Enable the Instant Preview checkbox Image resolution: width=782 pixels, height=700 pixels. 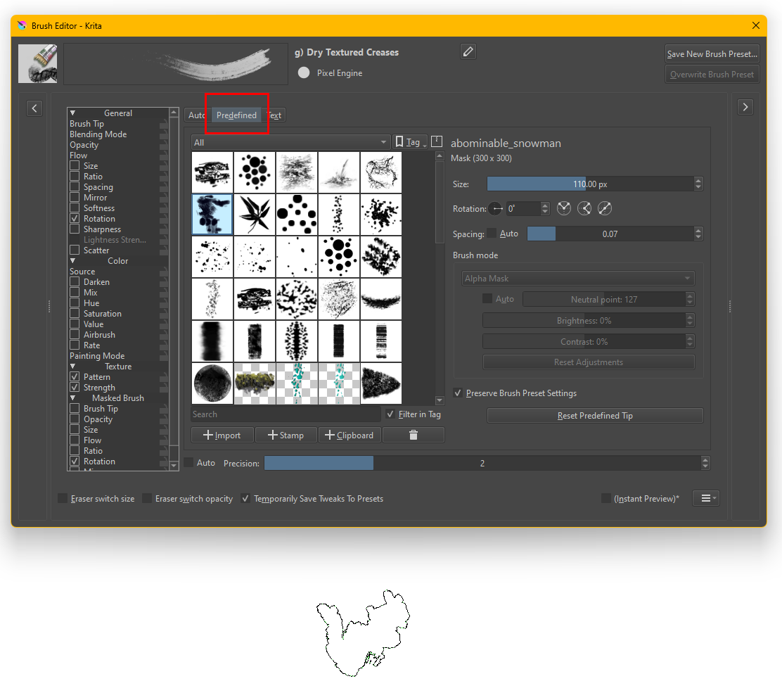click(606, 498)
